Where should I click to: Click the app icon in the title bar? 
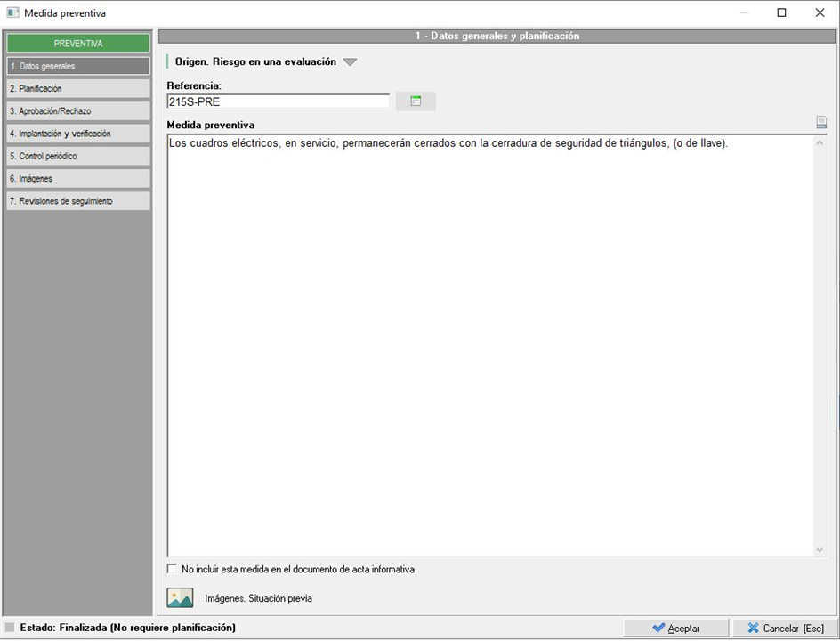point(12,13)
